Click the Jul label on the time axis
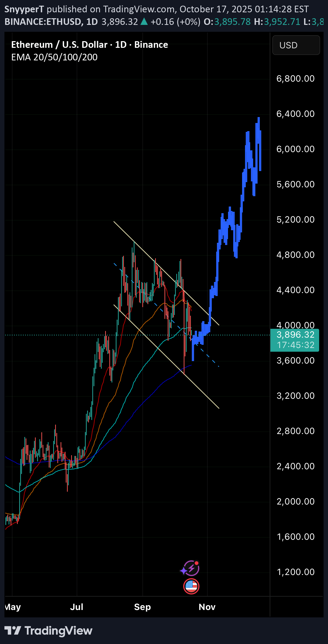This screenshot has width=328, height=644. [76, 607]
